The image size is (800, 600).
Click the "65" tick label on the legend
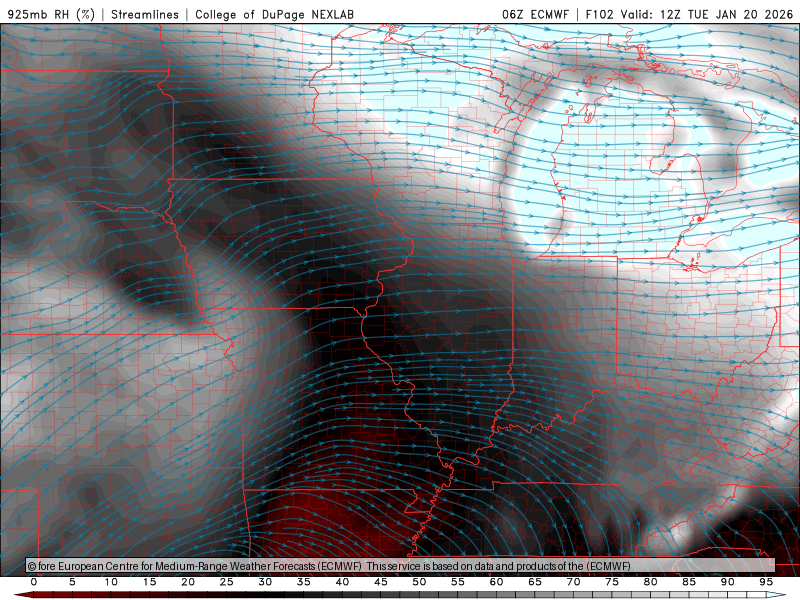pyautogui.click(x=535, y=582)
